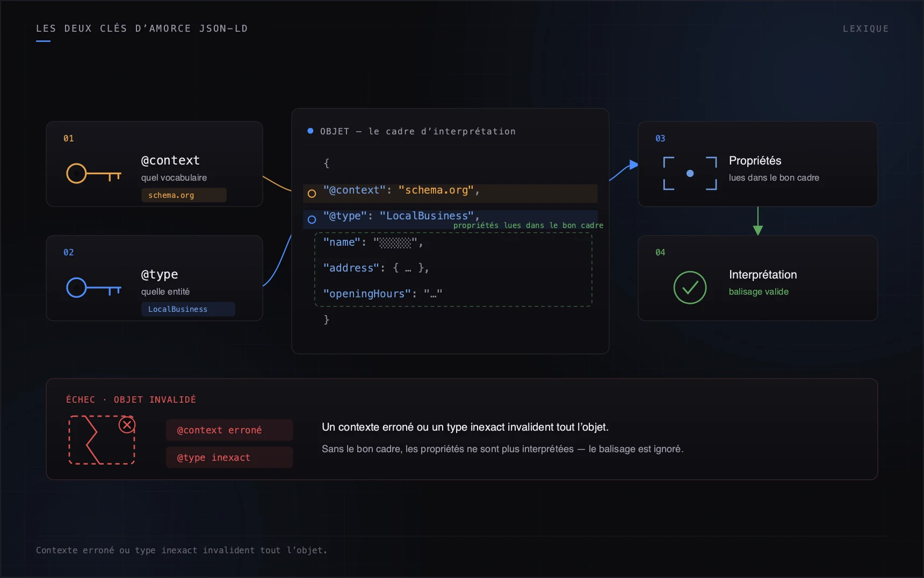Click the red X error circle icon

tap(127, 425)
